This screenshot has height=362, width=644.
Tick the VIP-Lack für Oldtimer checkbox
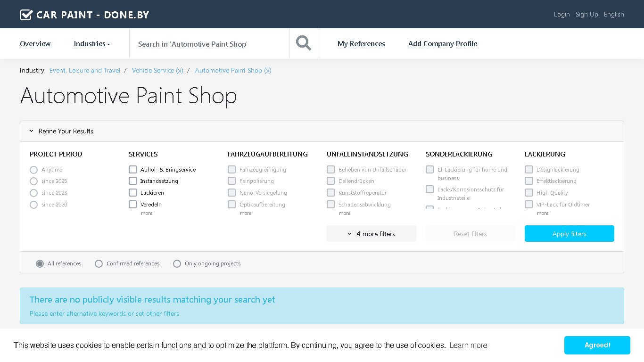click(529, 204)
